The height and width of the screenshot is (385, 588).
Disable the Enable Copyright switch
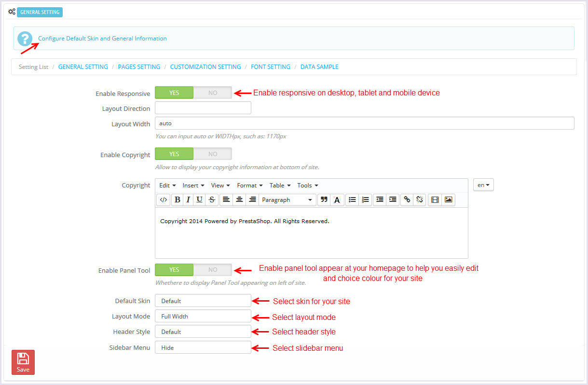213,154
